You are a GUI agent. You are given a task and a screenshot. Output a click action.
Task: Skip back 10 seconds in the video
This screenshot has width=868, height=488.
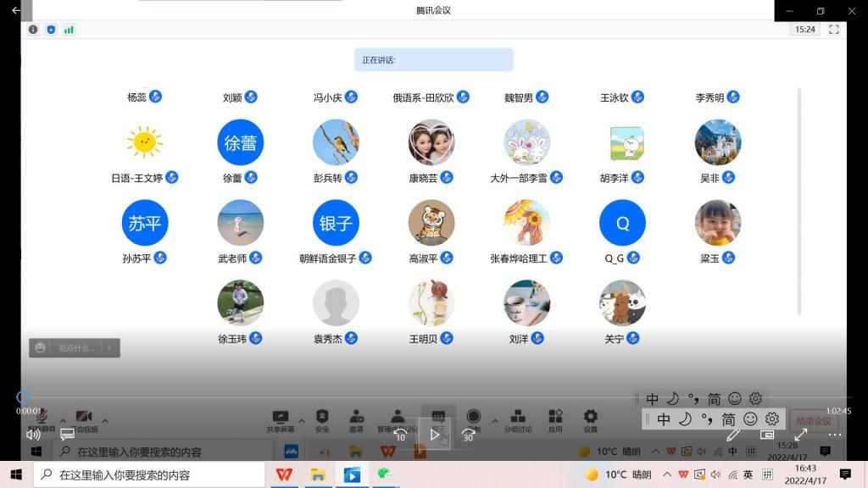click(400, 435)
